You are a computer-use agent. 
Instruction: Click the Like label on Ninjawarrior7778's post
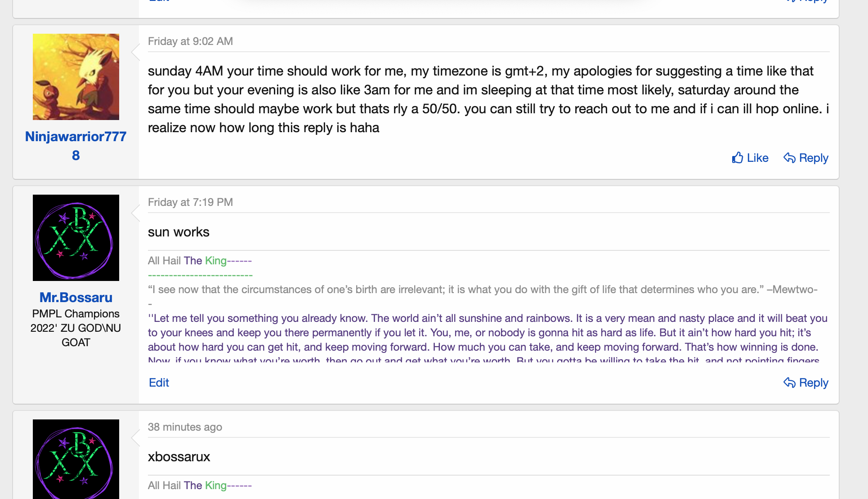tap(757, 158)
